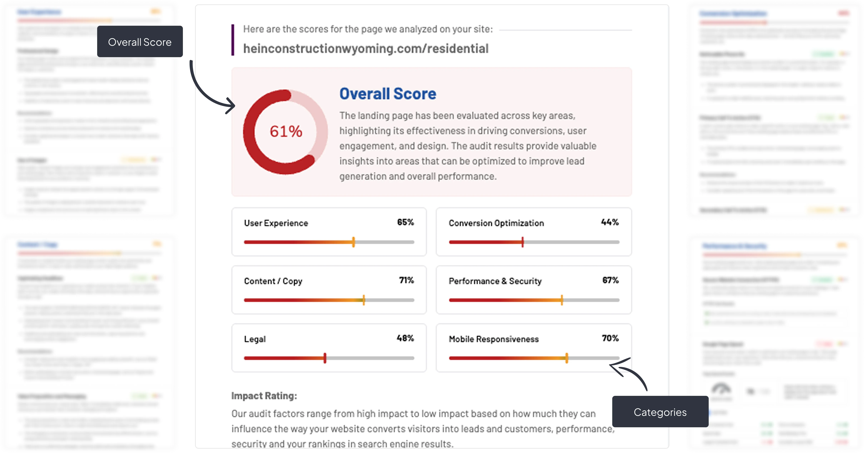This screenshot has width=868, height=453.
Task: Click the Mobile Responsiveness slider marker
Action: (x=567, y=358)
